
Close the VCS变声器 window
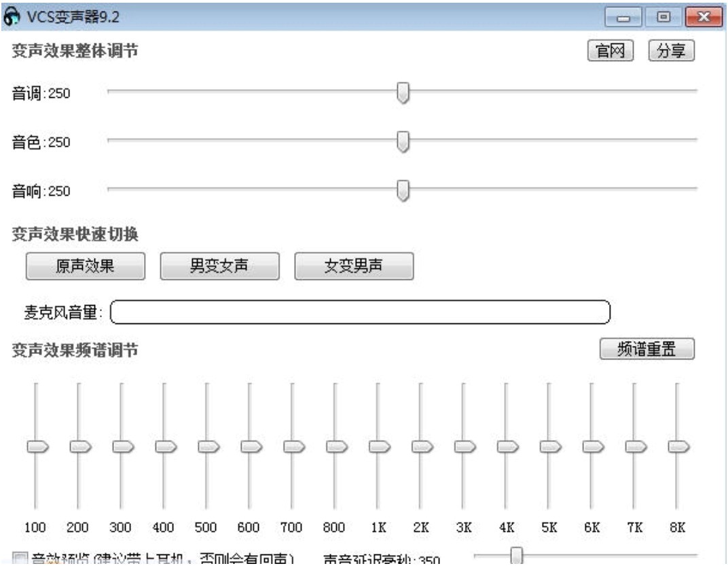click(704, 18)
